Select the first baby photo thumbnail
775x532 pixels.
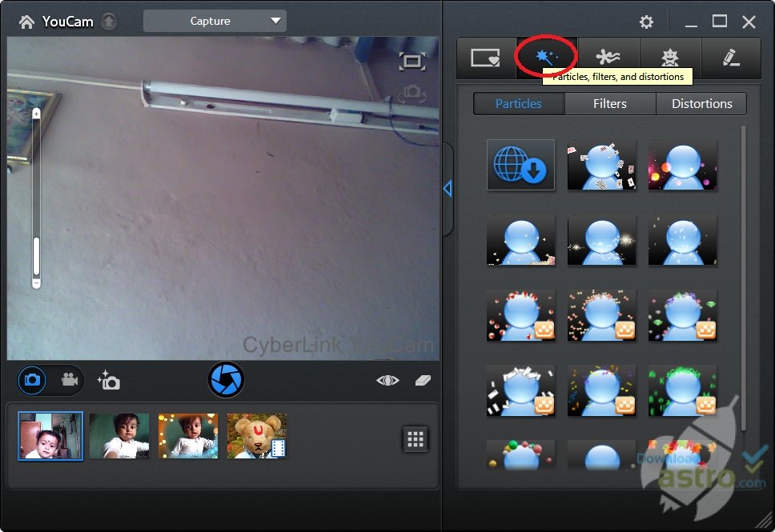tap(50, 436)
